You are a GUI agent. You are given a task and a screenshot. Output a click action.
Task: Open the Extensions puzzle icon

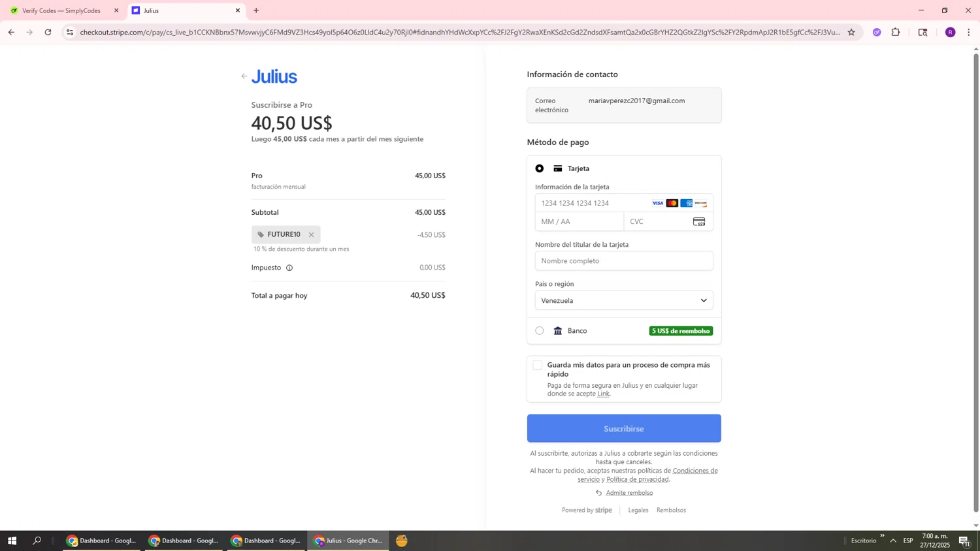pyautogui.click(x=896, y=32)
